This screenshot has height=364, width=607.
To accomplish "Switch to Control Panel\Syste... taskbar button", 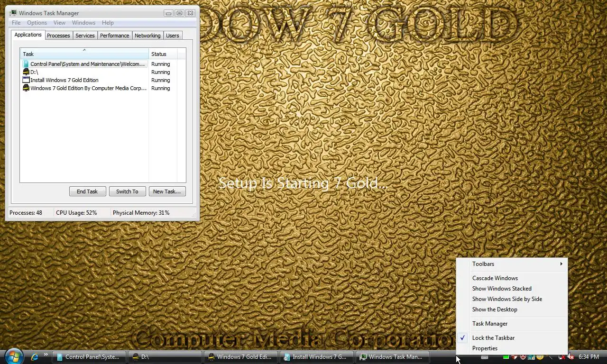I will (89, 357).
